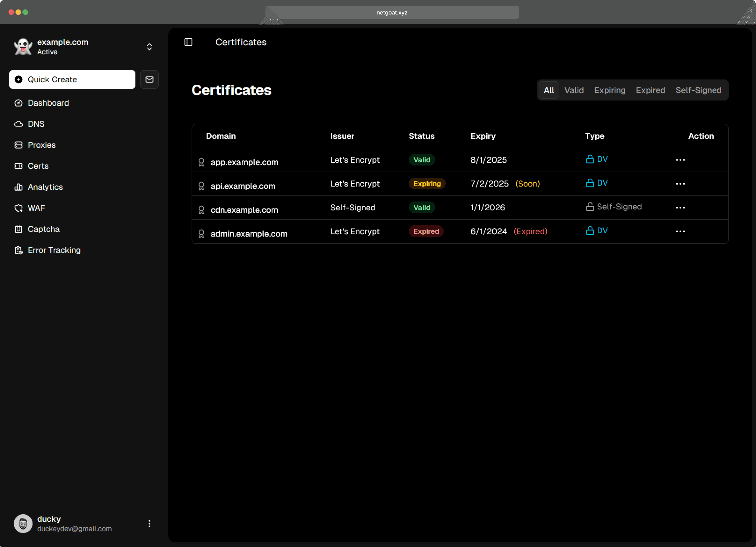Click the app.example.com domain cell

click(244, 162)
